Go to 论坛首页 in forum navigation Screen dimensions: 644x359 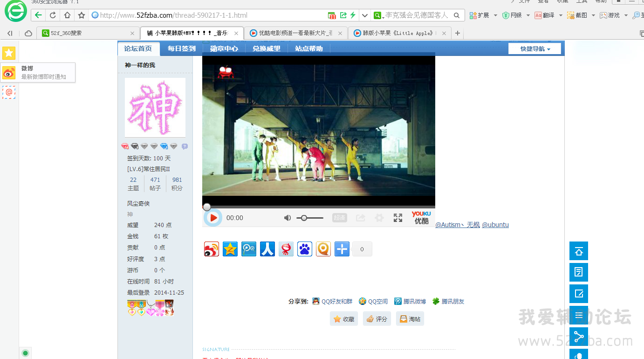click(x=138, y=48)
